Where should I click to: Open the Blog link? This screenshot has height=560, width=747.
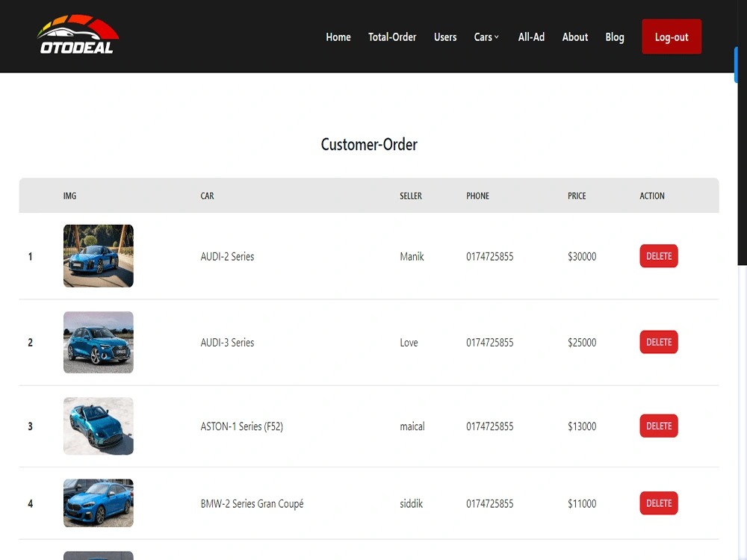[x=615, y=37]
